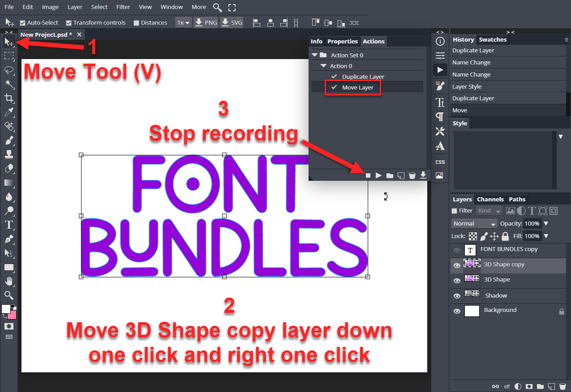Screen dimensions: 571x392
Task: Open the Opacity slider arrow
Action: coord(545,224)
